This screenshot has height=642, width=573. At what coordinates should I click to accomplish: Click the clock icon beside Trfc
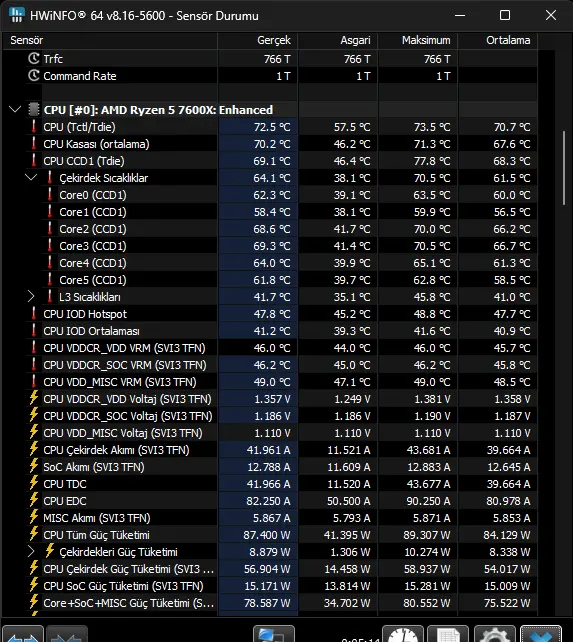pyautogui.click(x=34, y=59)
